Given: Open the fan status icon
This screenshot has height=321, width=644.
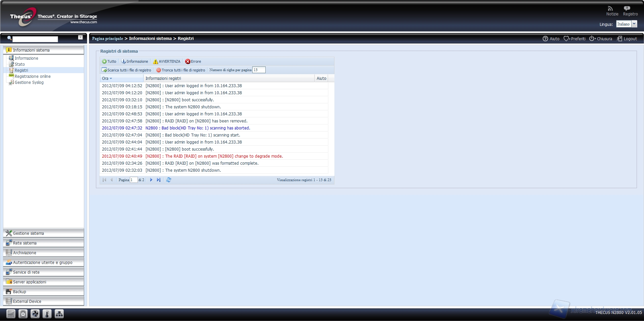Looking at the screenshot, I should [x=35, y=314].
